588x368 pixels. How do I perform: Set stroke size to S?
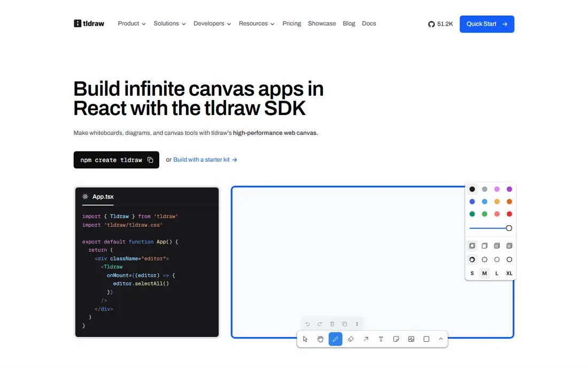[x=472, y=273]
